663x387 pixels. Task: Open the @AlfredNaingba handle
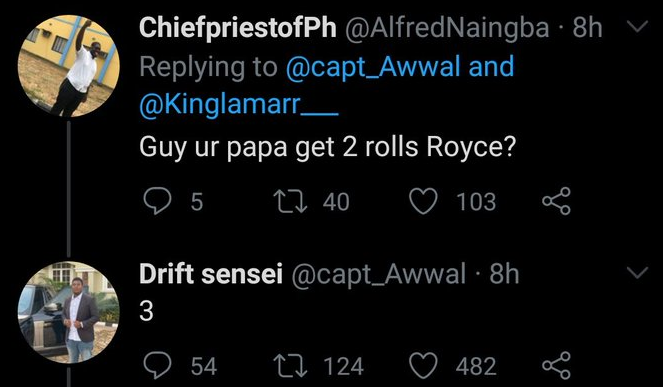(x=447, y=28)
